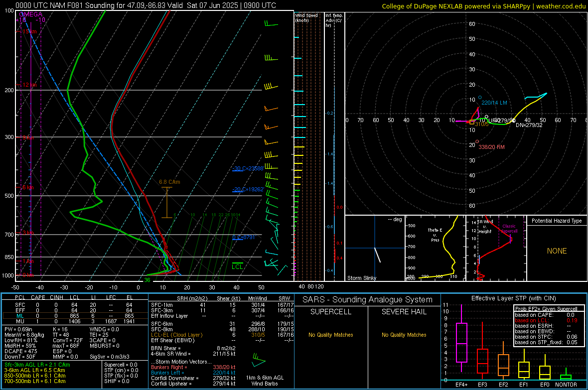Click the Classic Supercell label

point(509,229)
